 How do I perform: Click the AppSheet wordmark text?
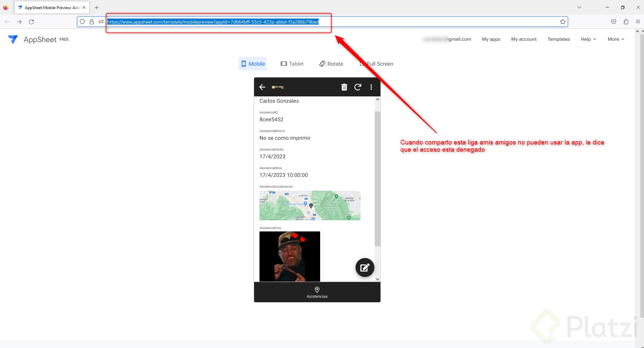[40, 39]
